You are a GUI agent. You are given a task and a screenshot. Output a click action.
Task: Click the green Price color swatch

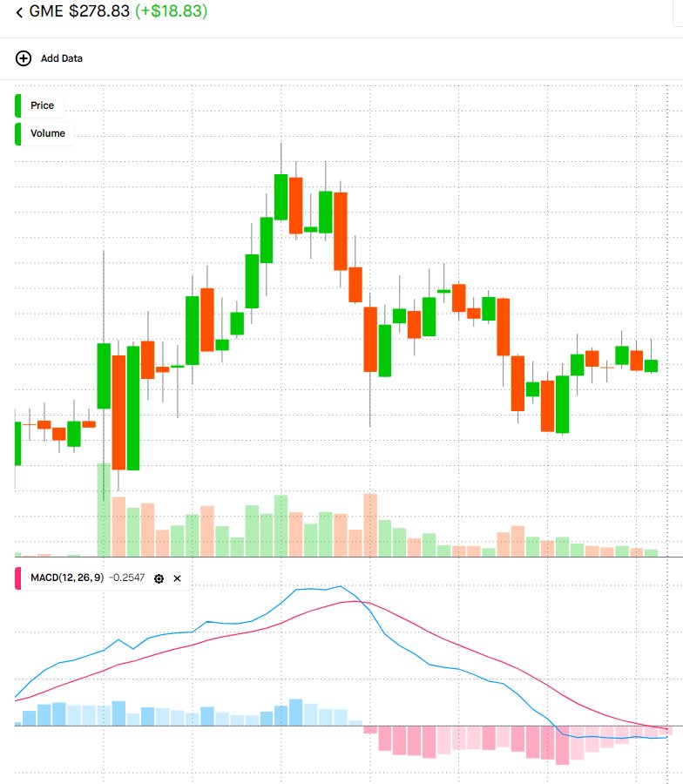(18, 105)
